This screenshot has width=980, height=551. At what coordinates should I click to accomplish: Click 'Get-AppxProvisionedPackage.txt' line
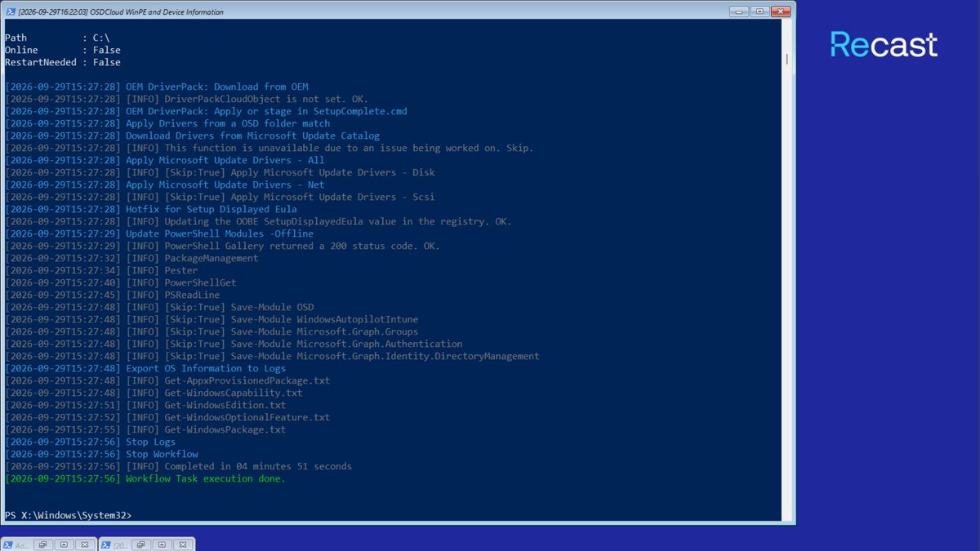pyautogui.click(x=167, y=380)
